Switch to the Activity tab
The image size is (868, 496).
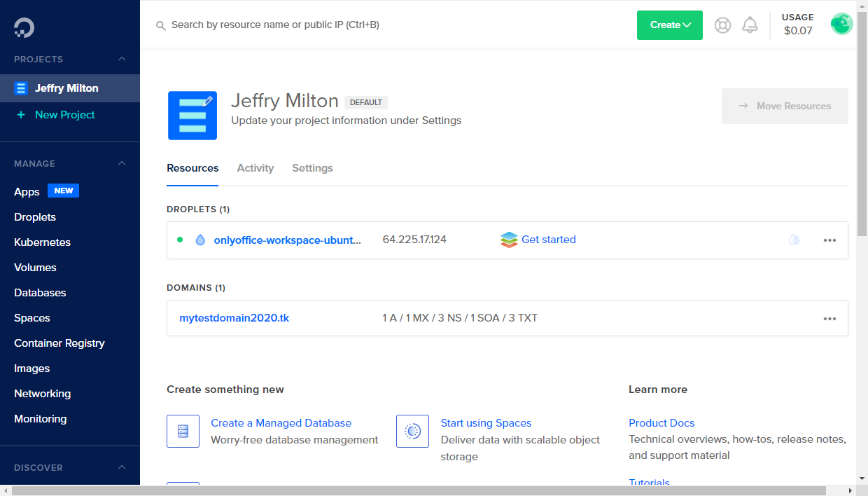(x=255, y=167)
